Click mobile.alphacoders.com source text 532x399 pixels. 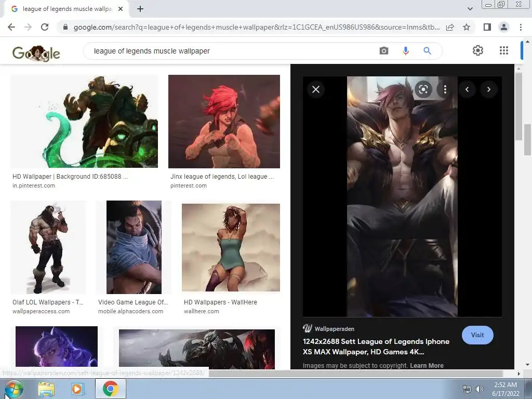[x=130, y=311]
